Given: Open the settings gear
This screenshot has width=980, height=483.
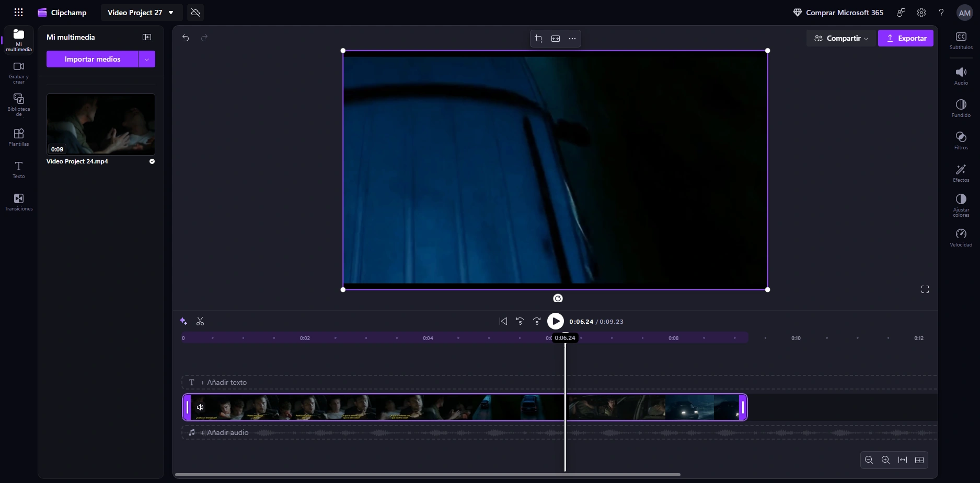Looking at the screenshot, I should coord(921,13).
